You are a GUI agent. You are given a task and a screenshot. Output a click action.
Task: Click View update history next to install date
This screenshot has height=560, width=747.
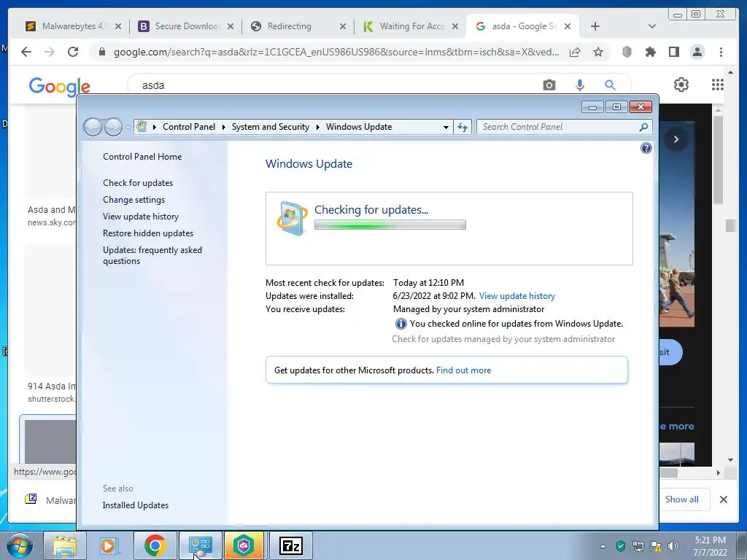point(517,296)
